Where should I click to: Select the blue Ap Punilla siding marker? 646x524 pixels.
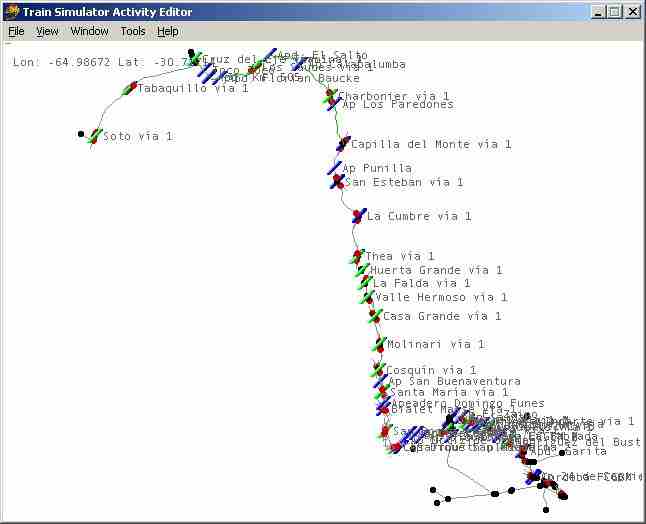tap(335, 169)
